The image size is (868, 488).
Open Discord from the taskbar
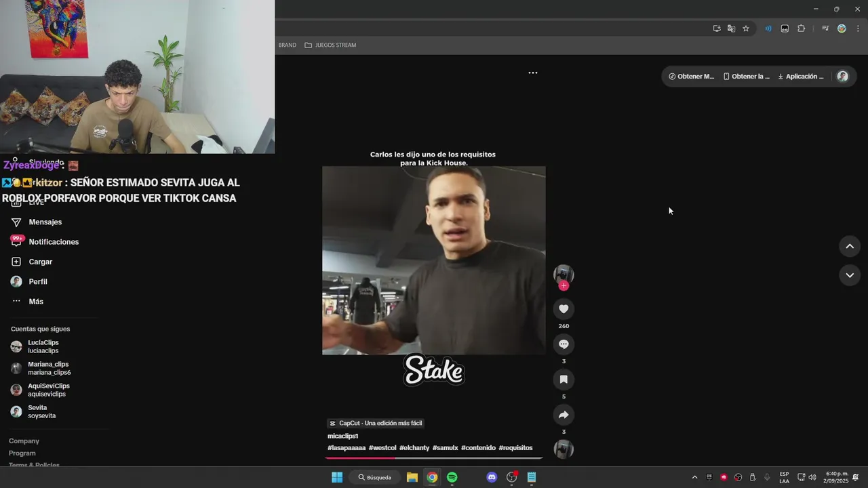click(492, 477)
